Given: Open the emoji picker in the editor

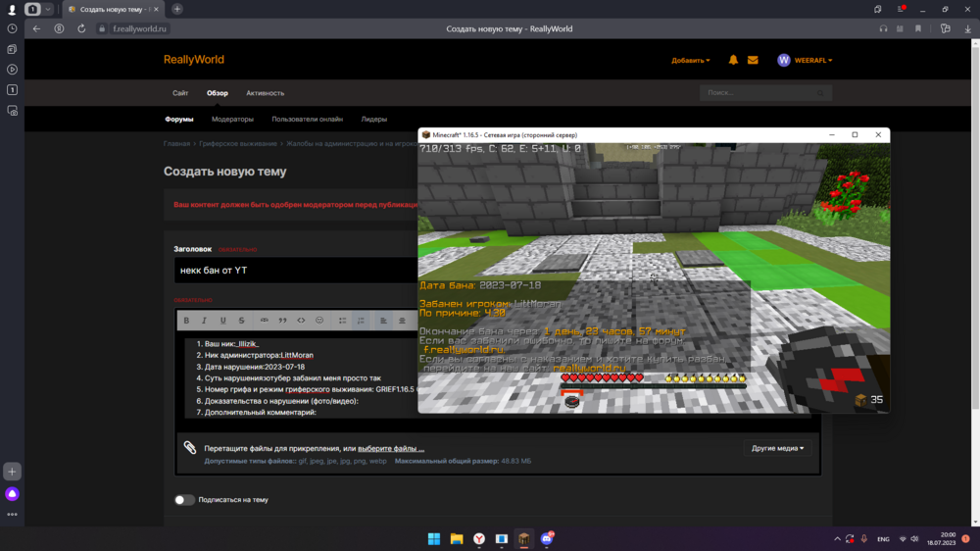Looking at the screenshot, I should coord(319,321).
